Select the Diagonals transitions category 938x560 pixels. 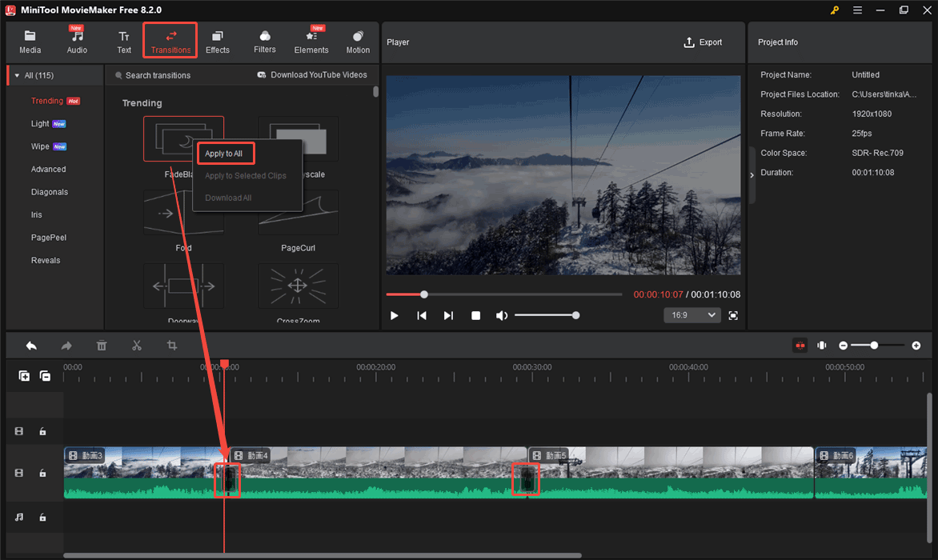coord(50,192)
